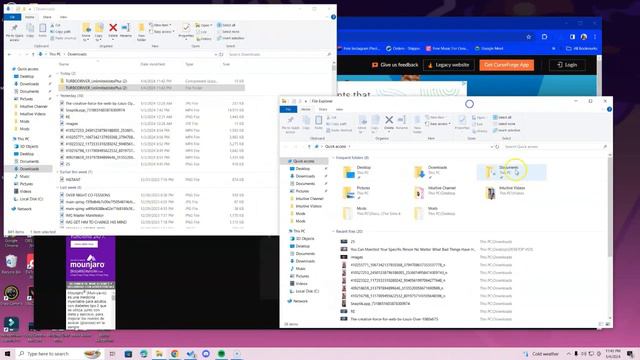Click Paste icon in Downloads window ribbon
The height and width of the screenshot is (360, 640).
(42, 28)
